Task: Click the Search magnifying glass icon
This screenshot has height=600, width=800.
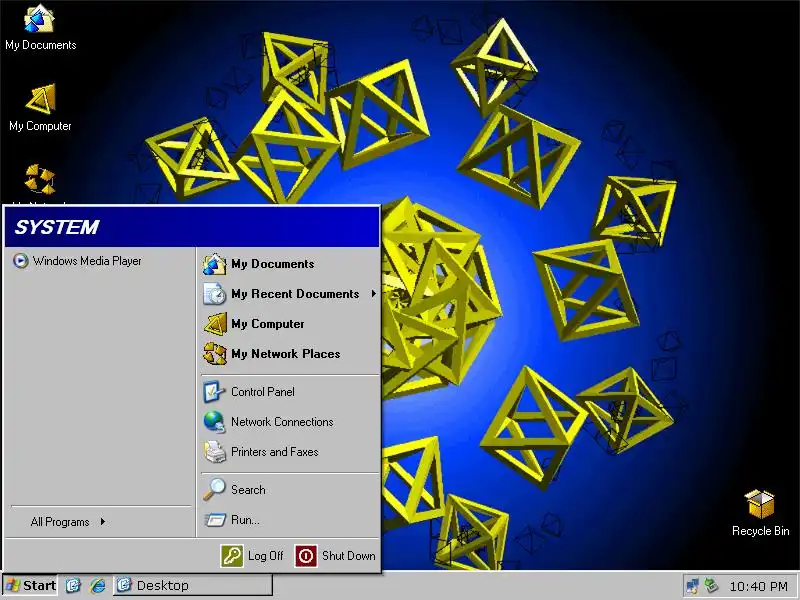Action: (x=214, y=489)
